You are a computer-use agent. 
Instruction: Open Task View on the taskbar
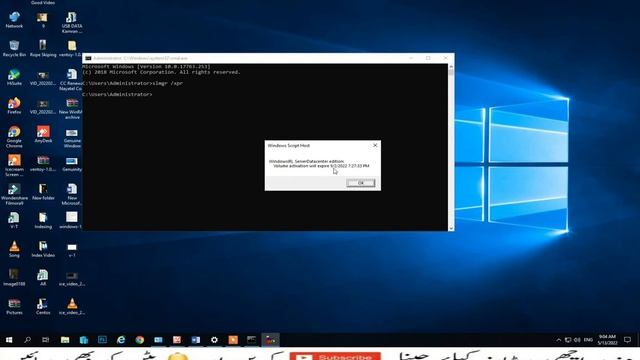point(46,340)
